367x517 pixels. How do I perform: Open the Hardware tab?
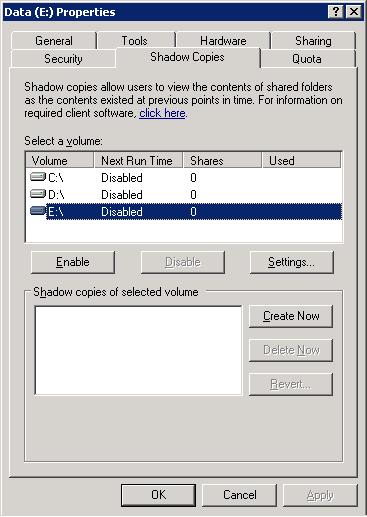pos(223,41)
